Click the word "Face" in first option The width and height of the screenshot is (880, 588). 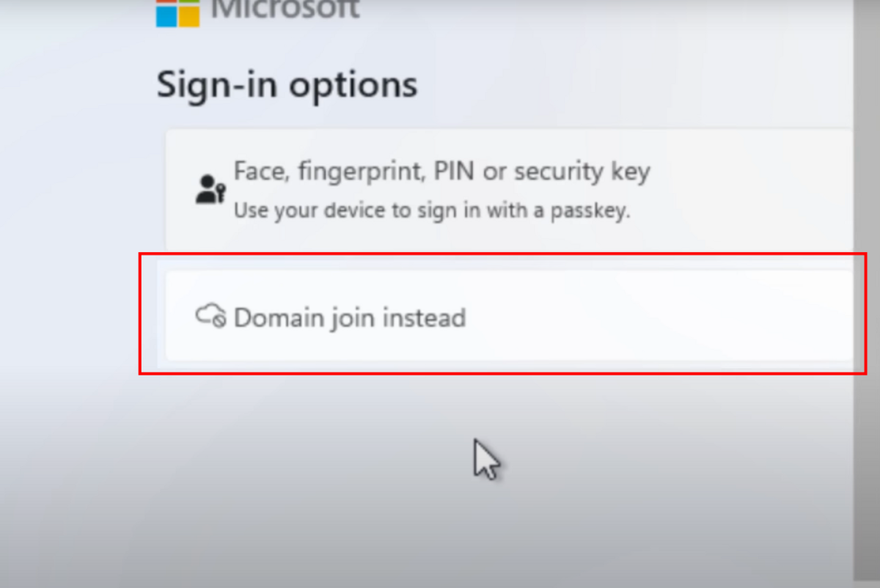(253, 172)
